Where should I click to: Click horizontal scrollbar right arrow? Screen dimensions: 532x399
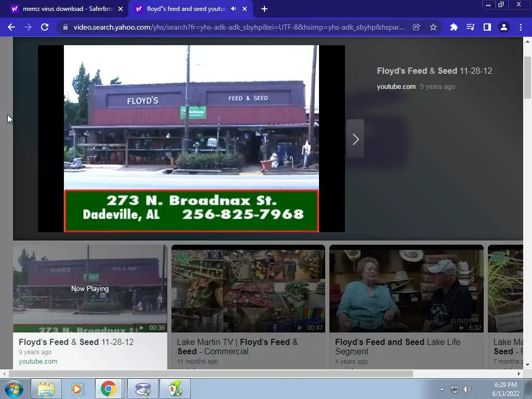(x=519, y=374)
